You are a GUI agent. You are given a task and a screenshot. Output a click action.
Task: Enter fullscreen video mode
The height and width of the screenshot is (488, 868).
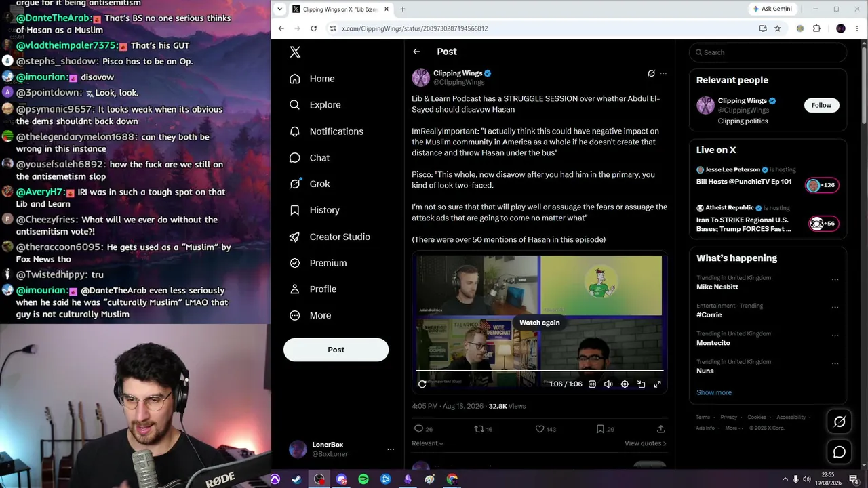pos(657,384)
